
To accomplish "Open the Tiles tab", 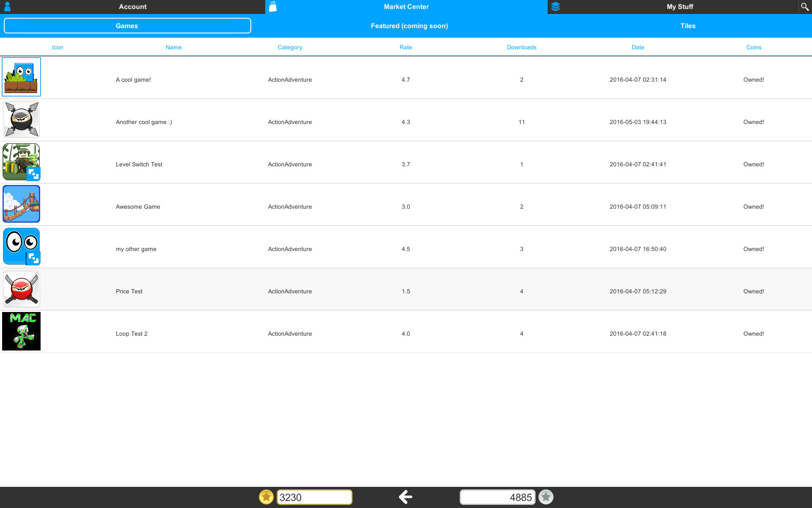I will (x=688, y=25).
